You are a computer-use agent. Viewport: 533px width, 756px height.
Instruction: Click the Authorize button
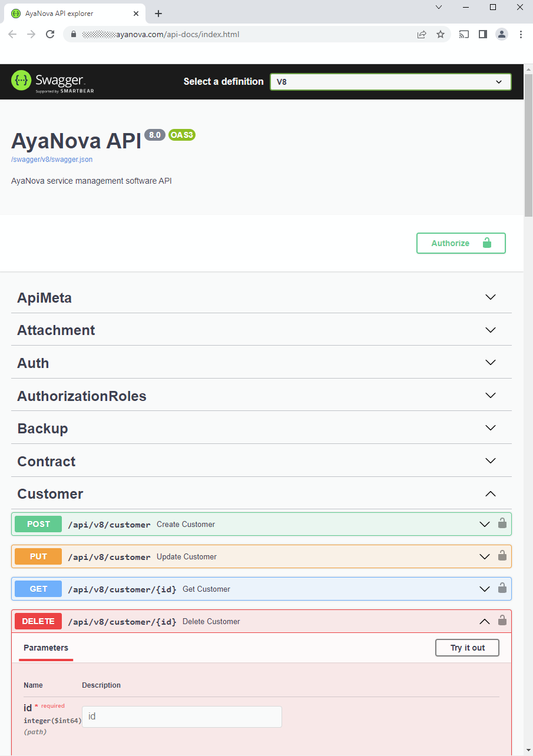461,243
